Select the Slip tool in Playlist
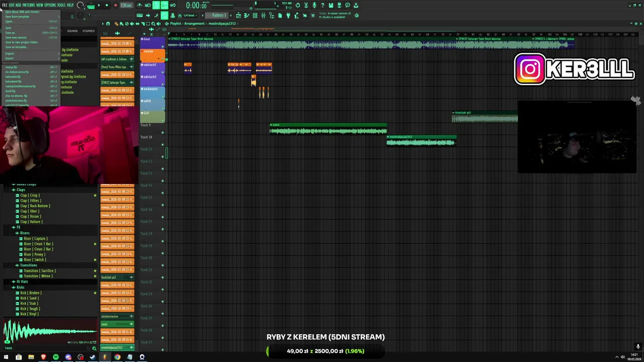Screen dimensions: 644x362 137,24
